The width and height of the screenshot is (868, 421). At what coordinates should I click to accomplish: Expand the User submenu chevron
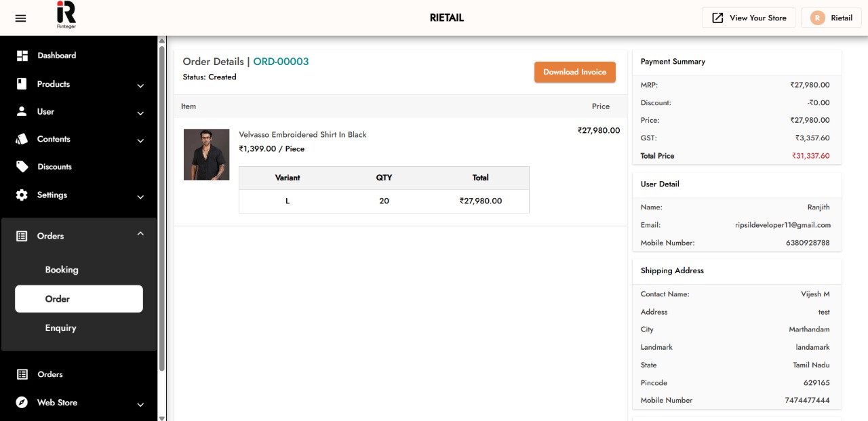tap(140, 113)
